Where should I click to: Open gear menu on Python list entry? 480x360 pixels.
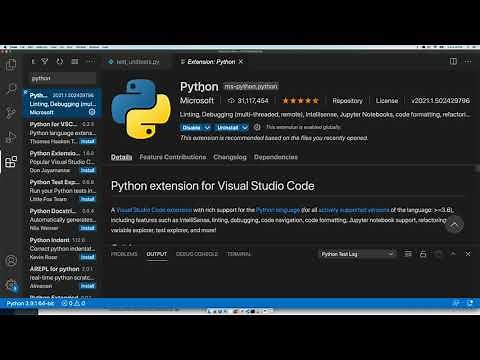(x=92, y=112)
